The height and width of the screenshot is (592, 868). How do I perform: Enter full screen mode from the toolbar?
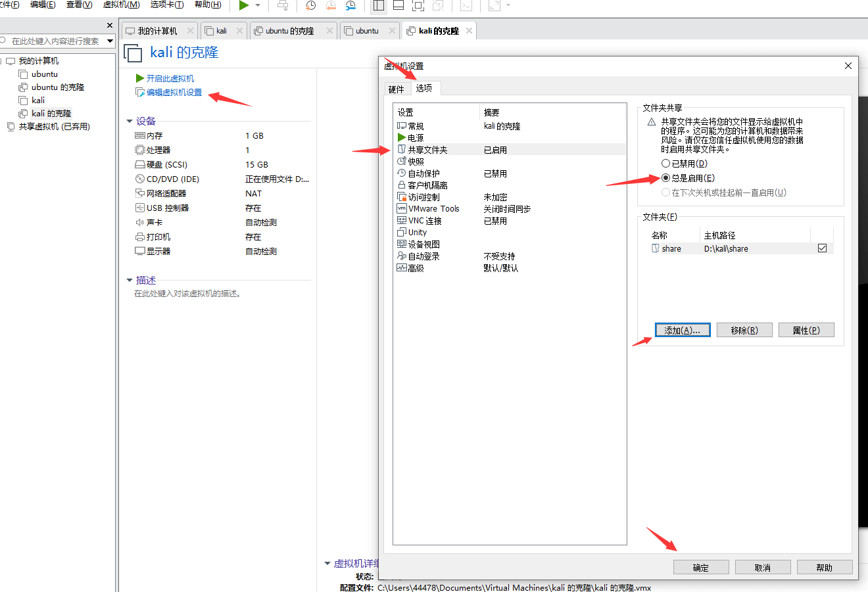tap(418, 5)
